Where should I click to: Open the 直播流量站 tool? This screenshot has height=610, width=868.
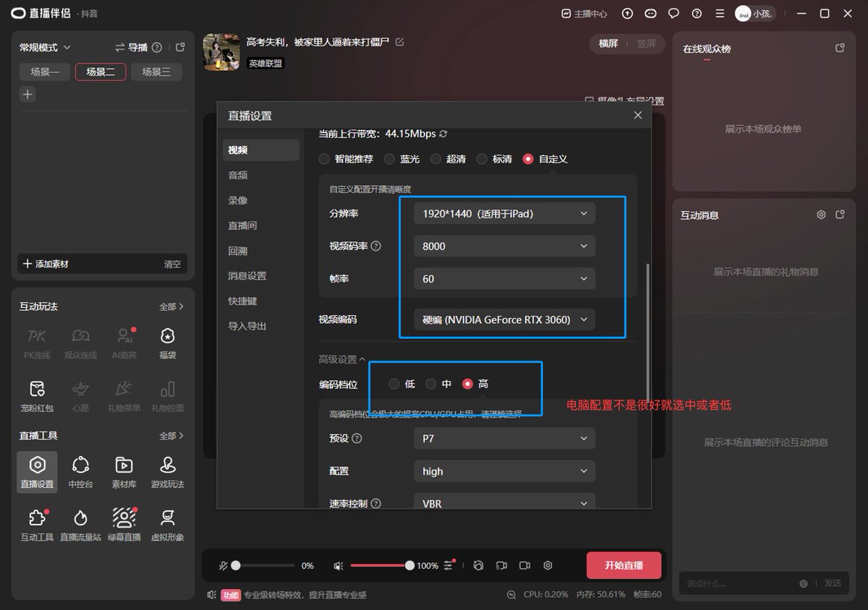80,525
